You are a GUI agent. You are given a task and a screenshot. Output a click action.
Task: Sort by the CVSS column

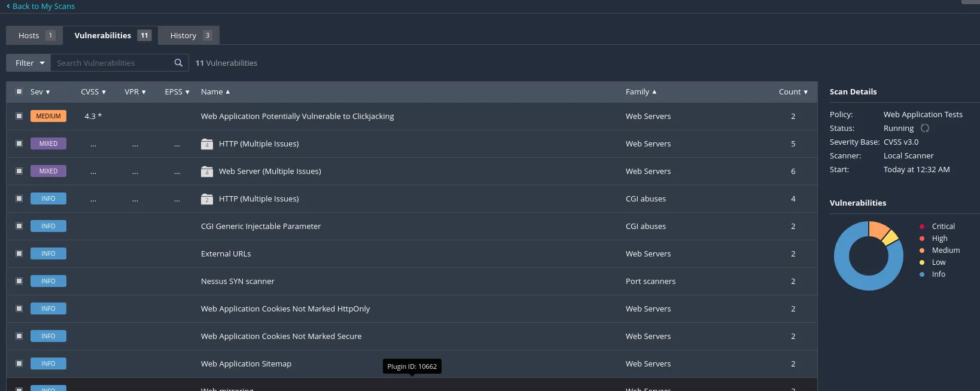point(93,91)
